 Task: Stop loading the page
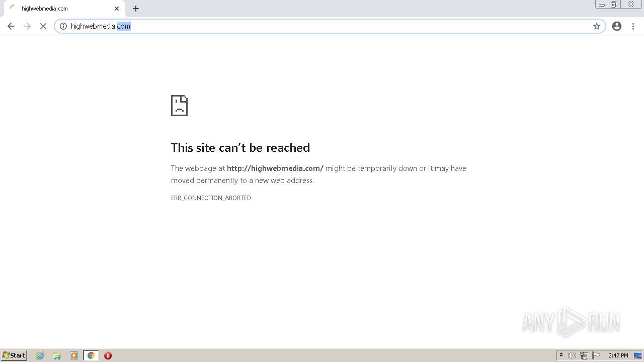[43, 26]
